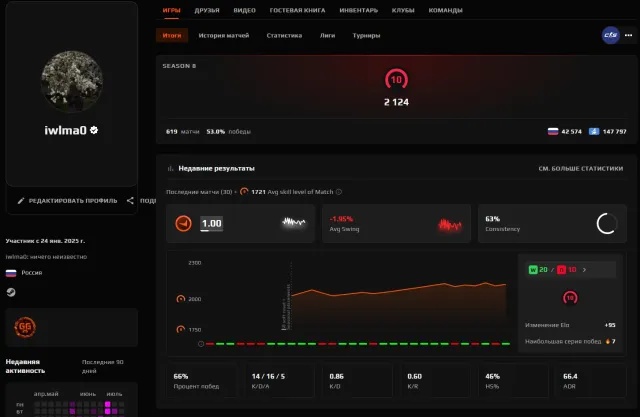The width and height of the screenshot is (640, 417).
Task: Click the 0.86 K/D stat
Action: point(357,381)
